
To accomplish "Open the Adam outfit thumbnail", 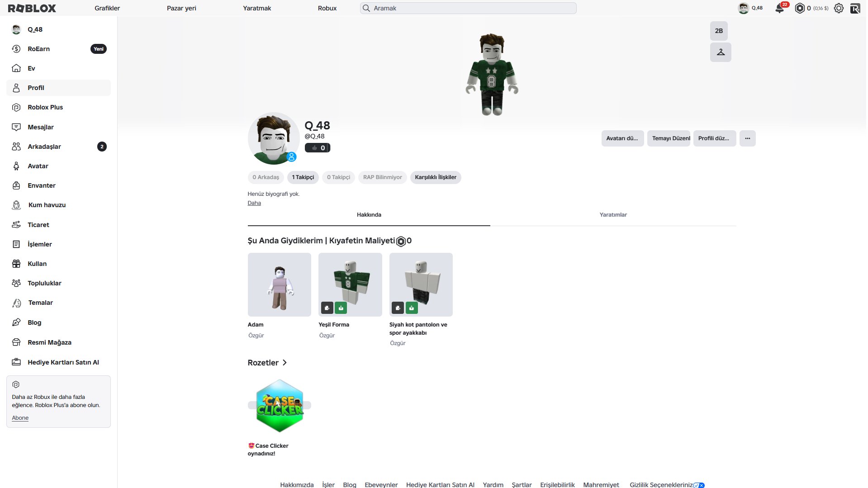I will [280, 284].
